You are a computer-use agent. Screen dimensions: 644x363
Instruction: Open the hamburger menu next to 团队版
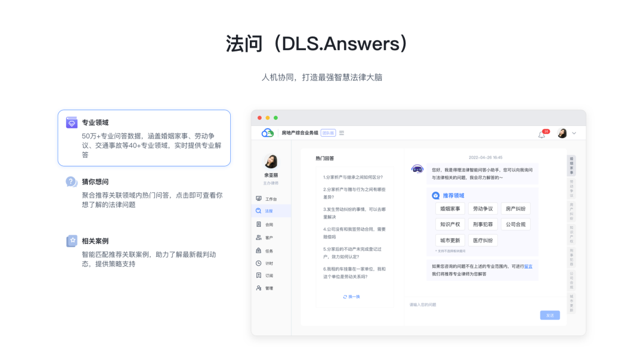point(341,133)
